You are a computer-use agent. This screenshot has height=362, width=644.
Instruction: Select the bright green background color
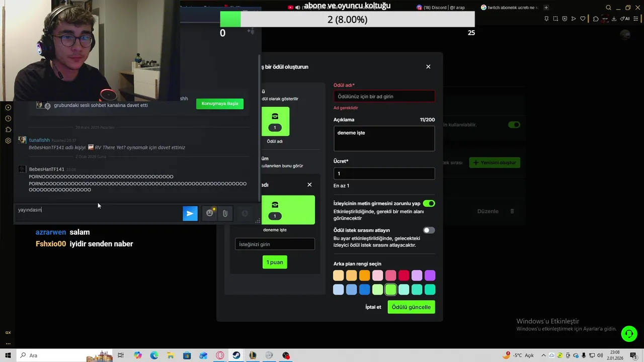391,290
